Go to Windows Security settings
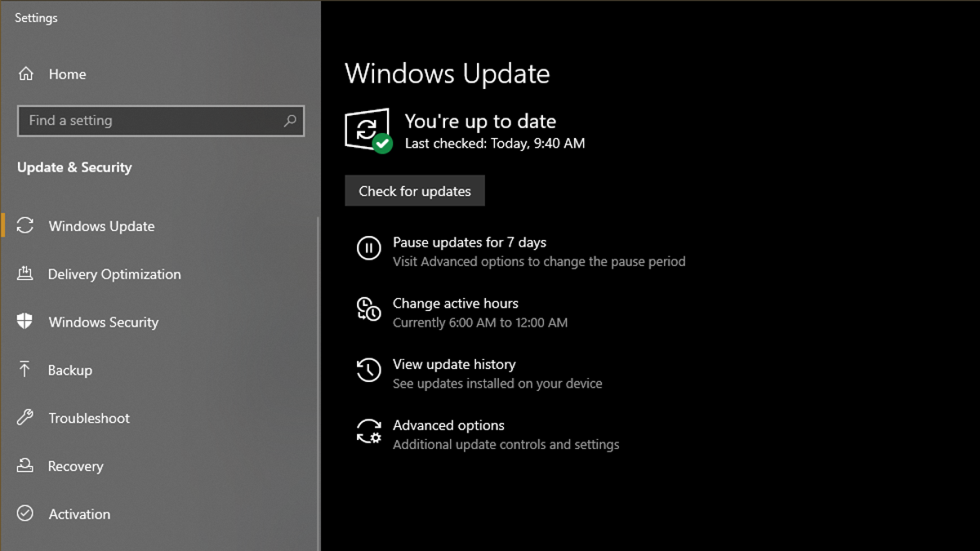Screen dimensions: 980x551 click(x=104, y=322)
